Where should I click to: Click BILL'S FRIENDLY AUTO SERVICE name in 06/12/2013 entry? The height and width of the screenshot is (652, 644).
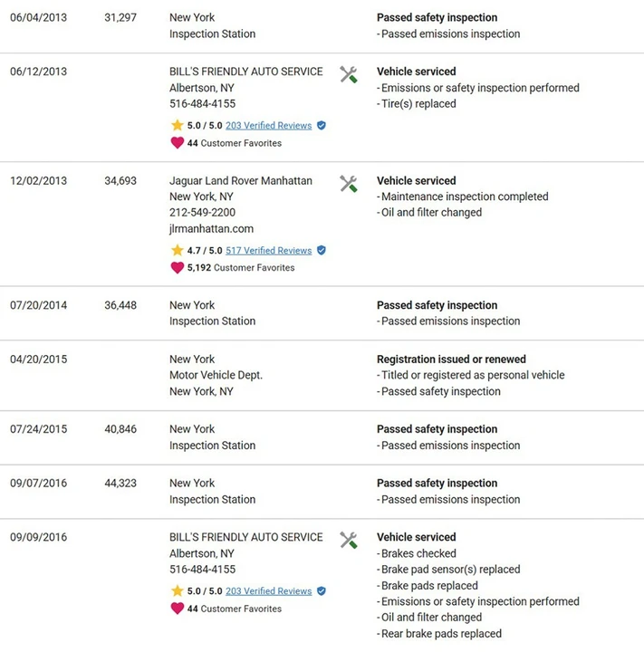[x=245, y=72]
